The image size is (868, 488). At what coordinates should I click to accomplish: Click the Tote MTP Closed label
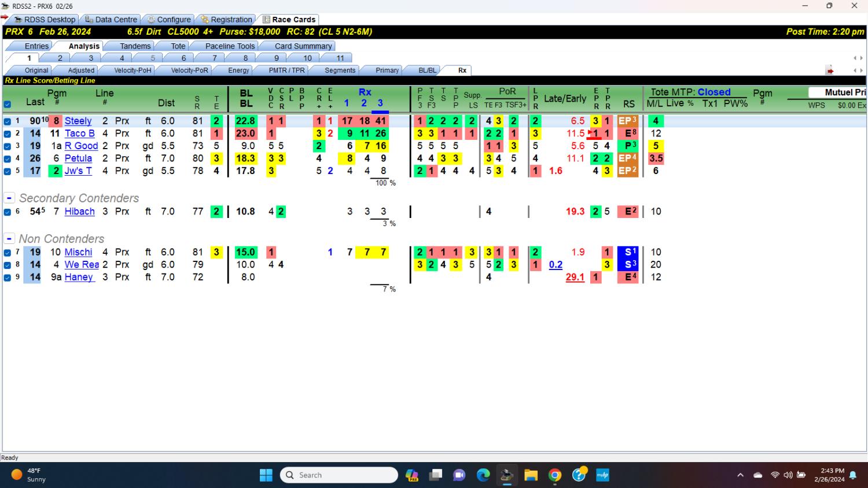tap(690, 92)
